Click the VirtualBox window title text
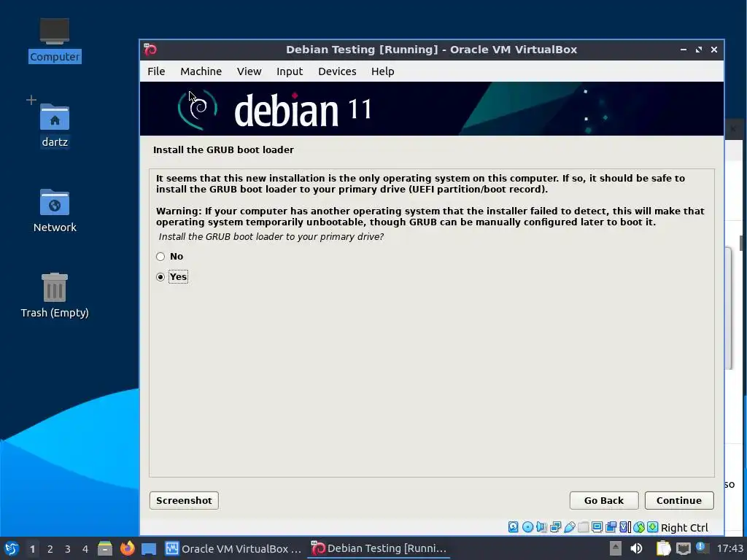The image size is (747, 560). (x=431, y=50)
